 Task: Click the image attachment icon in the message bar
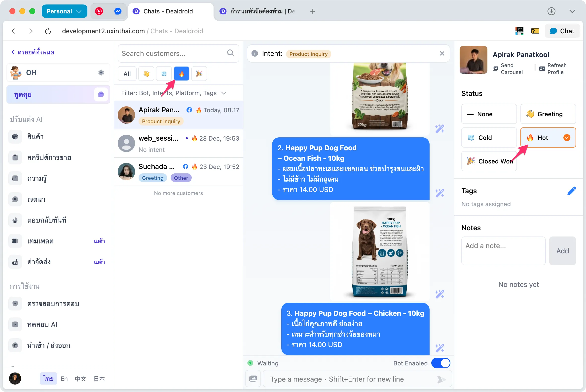(253, 379)
